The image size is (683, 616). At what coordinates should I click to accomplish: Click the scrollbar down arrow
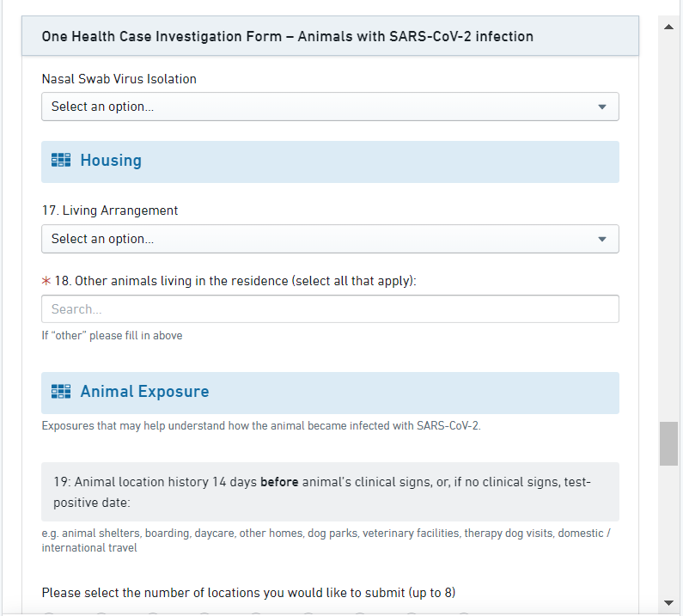click(x=669, y=602)
